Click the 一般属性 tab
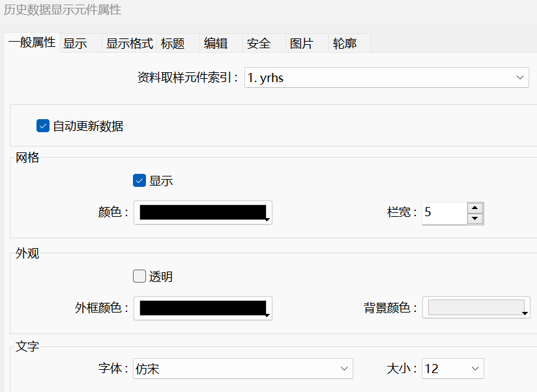 (x=31, y=43)
